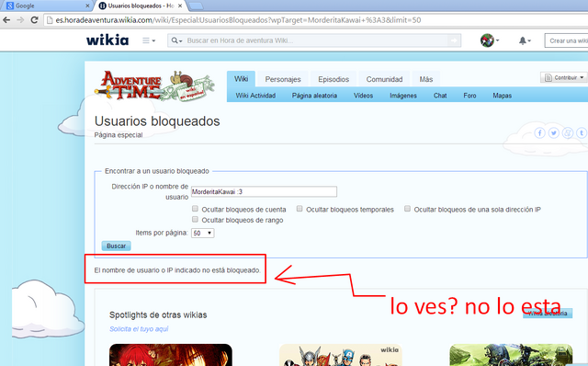This screenshot has width=588, height=366.
Task: Open the green mech spotlight thumbnail
Action: coord(511,355)
